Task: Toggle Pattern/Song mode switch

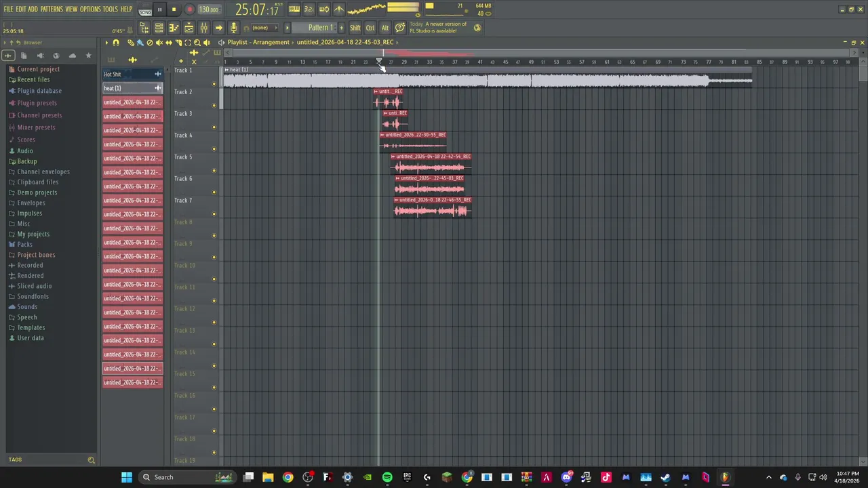Action: click(145, 10)
